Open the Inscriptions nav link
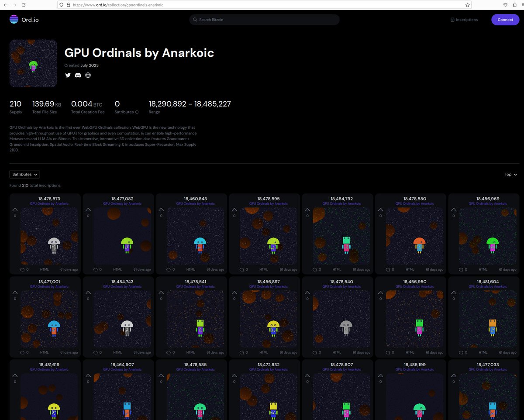The height and width of the screenshot is (420, 524). click(464, 20)
